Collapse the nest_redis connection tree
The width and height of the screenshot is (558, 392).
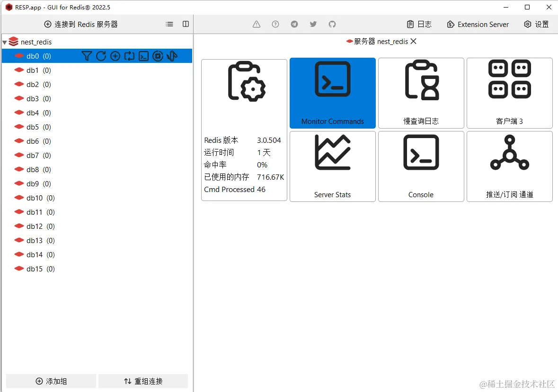pyautogui.click(x=5, y=42)
